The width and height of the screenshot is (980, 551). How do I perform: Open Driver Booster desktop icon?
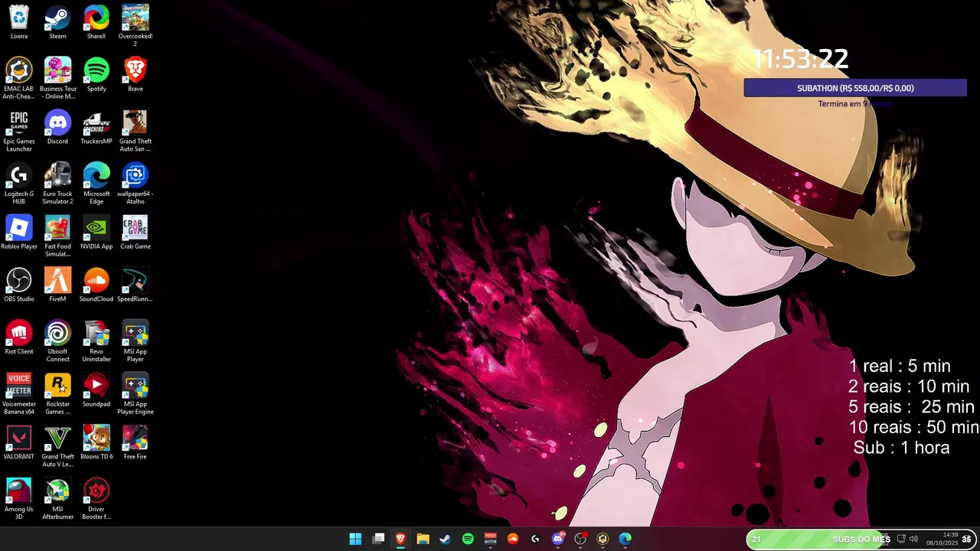[96, 500]
